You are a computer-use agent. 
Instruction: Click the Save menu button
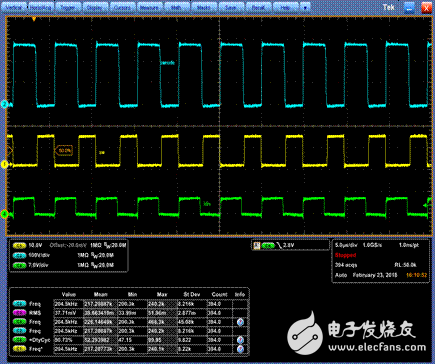click(x=231, y=7)
